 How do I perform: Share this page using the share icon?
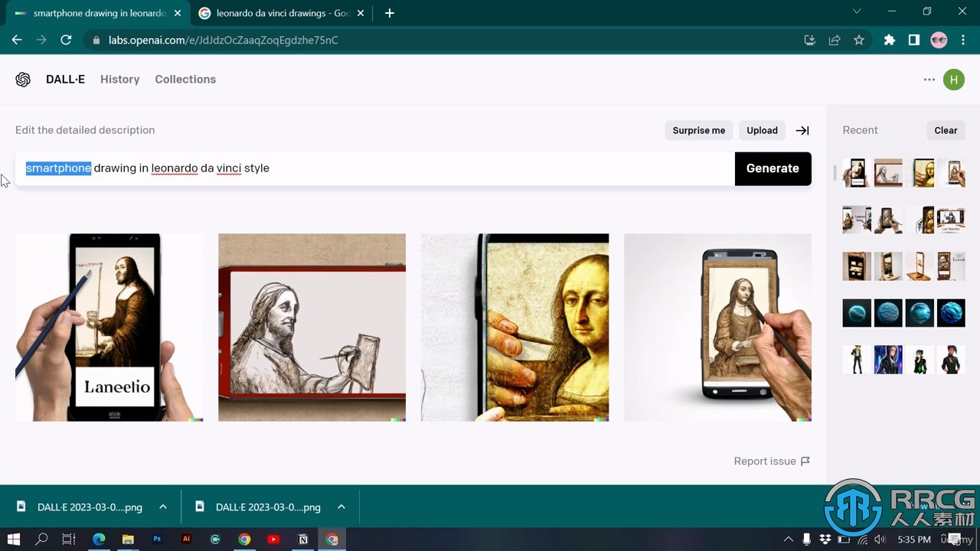(x=835, y=40)
